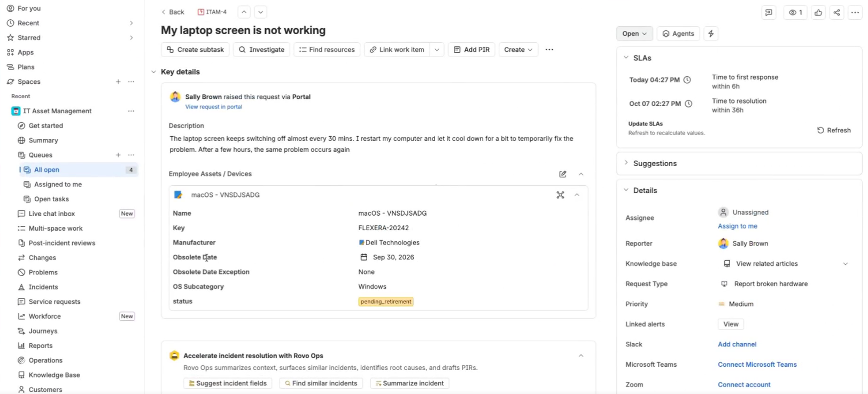This screenshot has width=868, height=394.
Task: Expand the Starred sidebar menu
Action: (x=131, y=38)
